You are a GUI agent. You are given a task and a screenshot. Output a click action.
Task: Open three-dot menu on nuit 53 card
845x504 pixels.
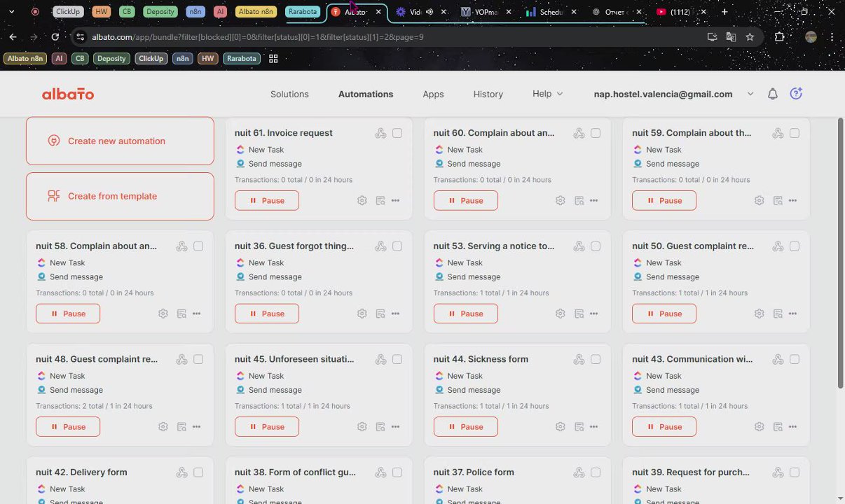coord(594,314)
